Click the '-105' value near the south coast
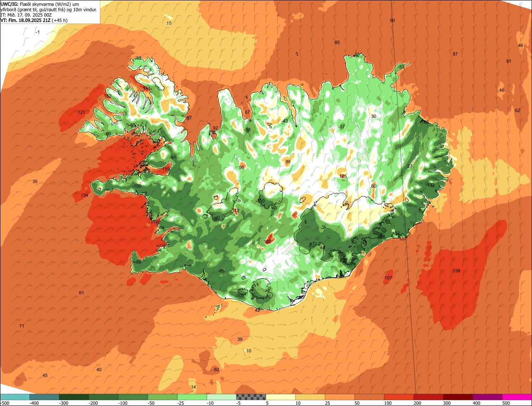 240,295
